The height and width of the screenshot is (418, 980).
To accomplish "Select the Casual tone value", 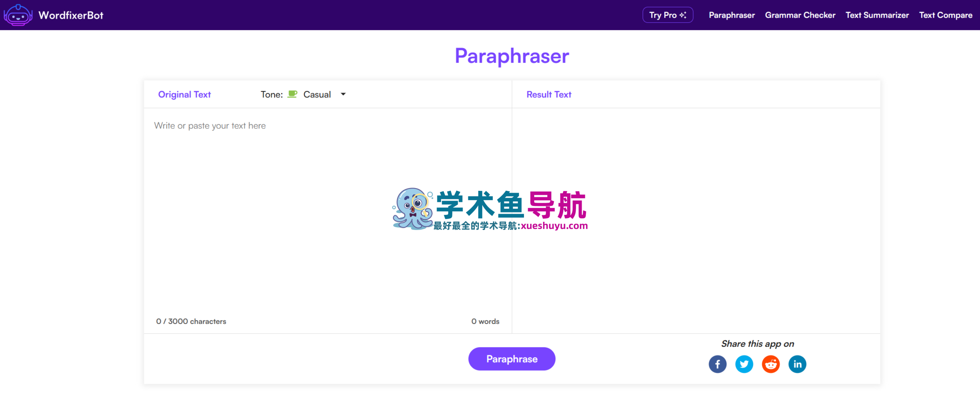I will [x=317, y=94].
